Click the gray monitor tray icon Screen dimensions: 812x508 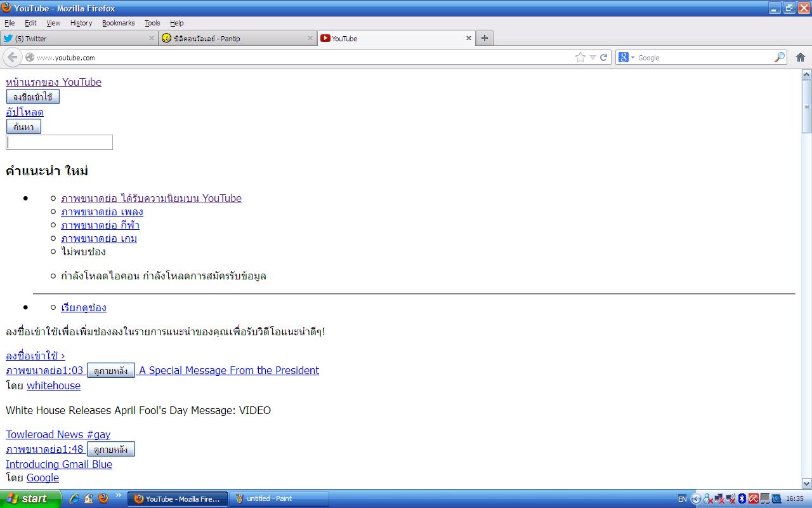766,498
